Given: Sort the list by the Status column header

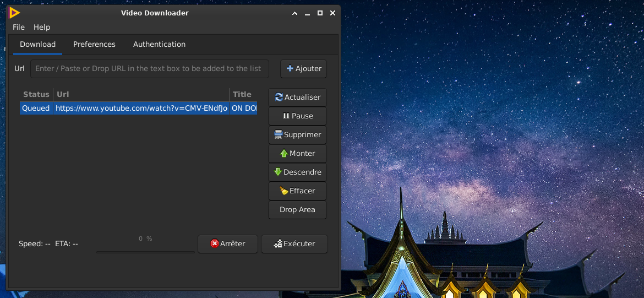Looking at the screenshot, I should [36, 95].
